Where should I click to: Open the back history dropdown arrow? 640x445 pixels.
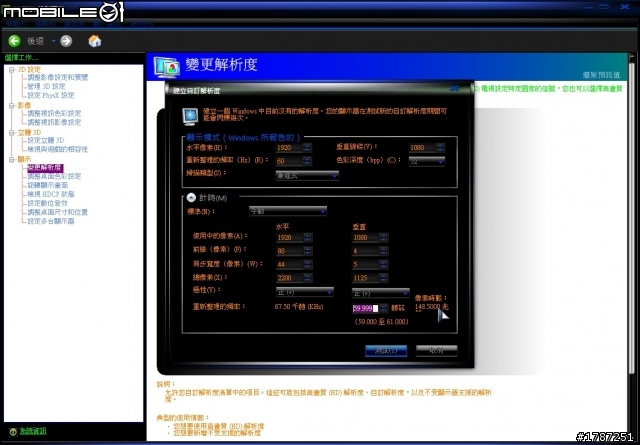click(x=53, y=41)
